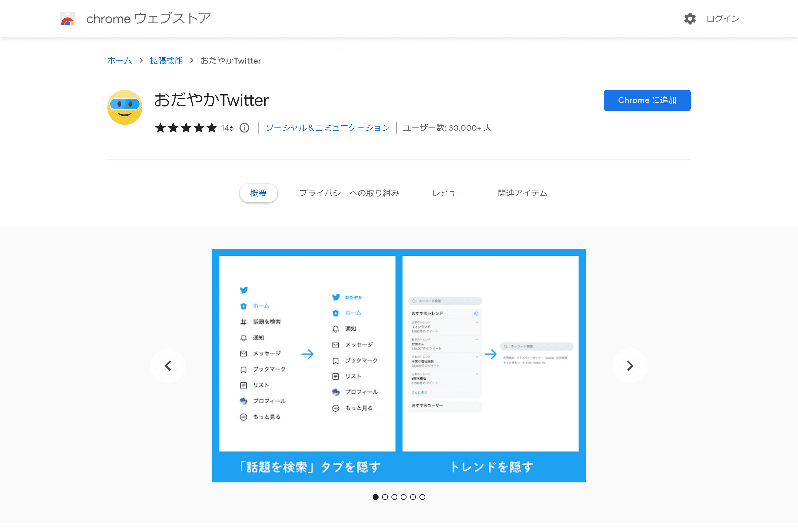The image size is (798, 532).
Task: Open 拡張機能 breadcrumb link
Action: [166, 61]
